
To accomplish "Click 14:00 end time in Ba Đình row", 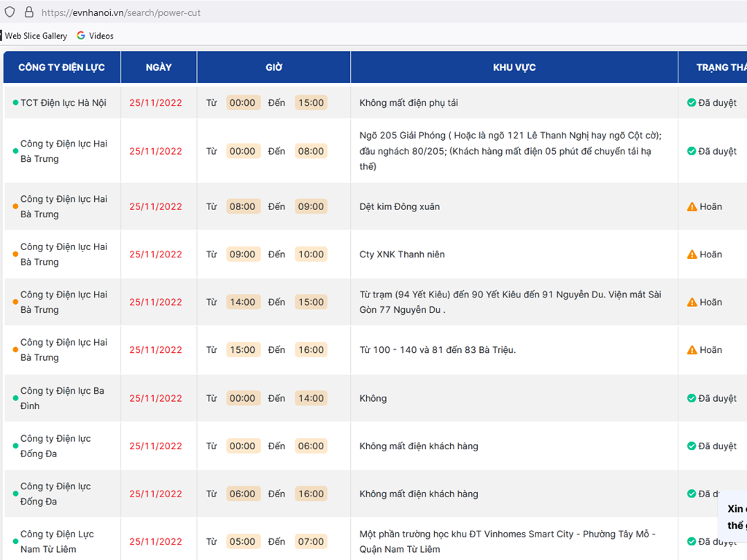I will coord(311,398).
